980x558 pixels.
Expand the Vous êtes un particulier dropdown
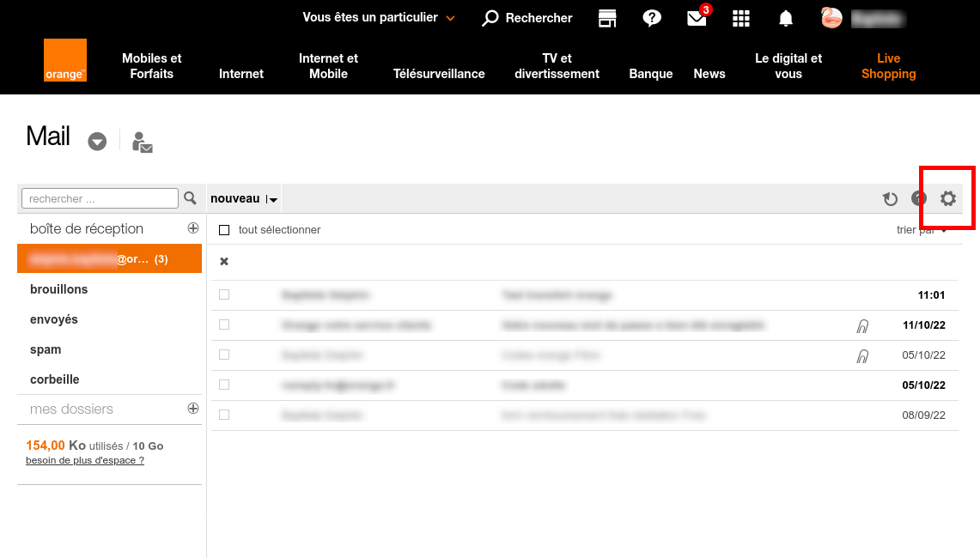[379, 17]
